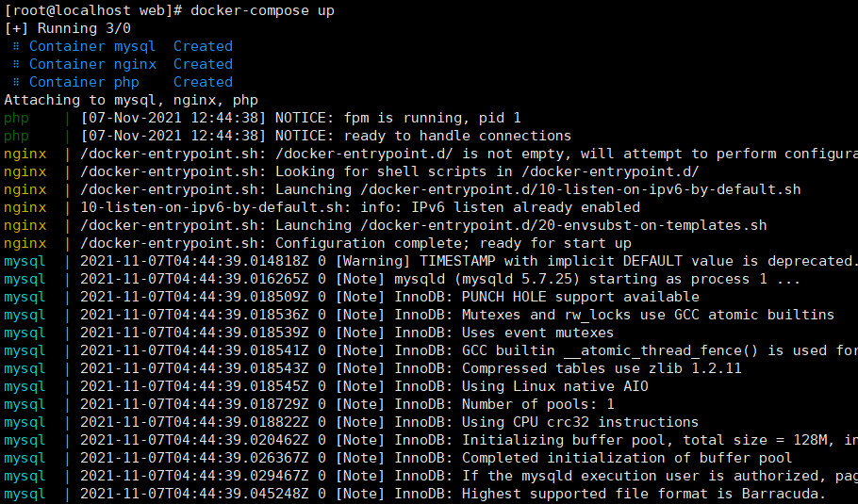Click the 'Attaching to mysql, nginx, php' line

coord(131,101)
